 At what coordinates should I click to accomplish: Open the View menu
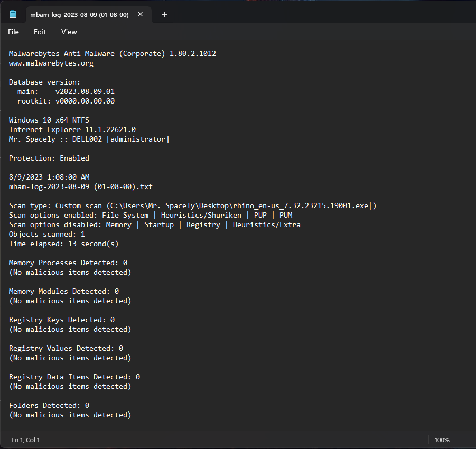tap(69, 32)
